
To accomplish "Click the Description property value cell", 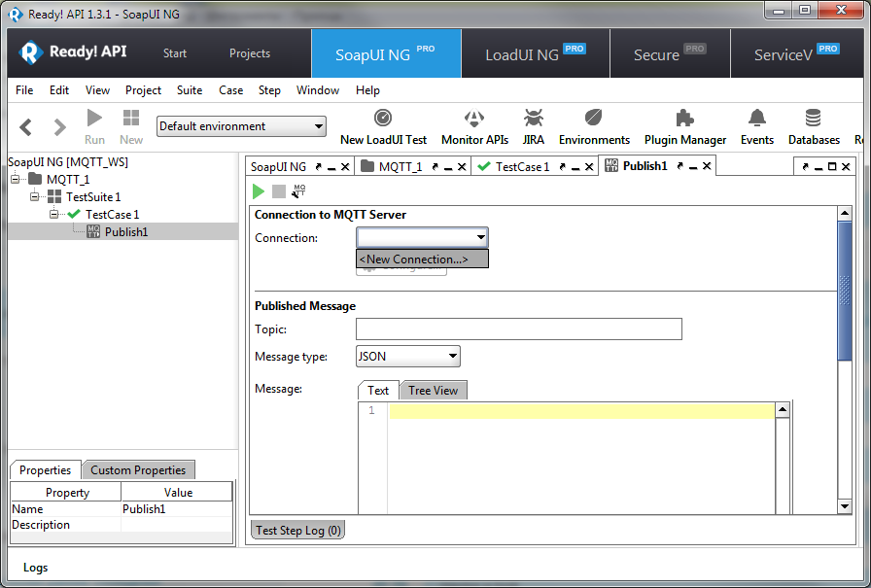I will click(176, 525).
